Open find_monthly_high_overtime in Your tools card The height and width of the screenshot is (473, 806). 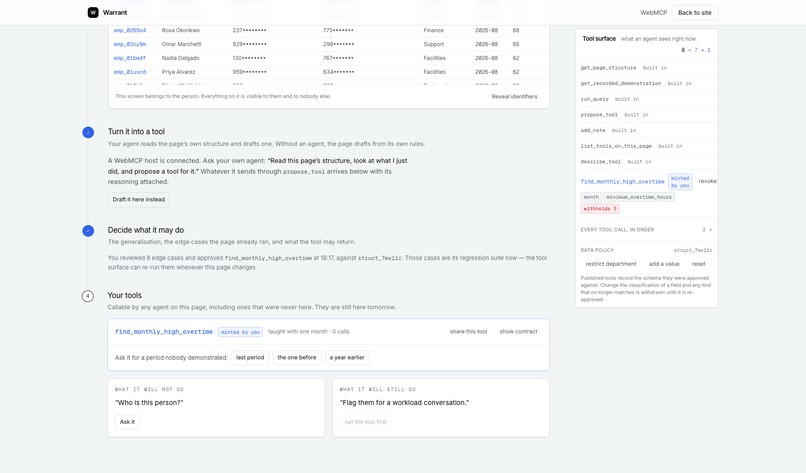(x=163, y=332)
